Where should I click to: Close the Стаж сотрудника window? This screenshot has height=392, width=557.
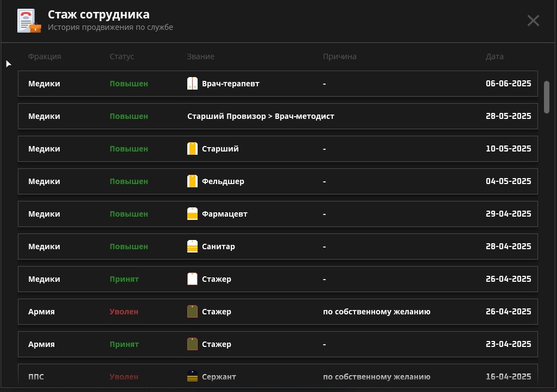(533, 21)
